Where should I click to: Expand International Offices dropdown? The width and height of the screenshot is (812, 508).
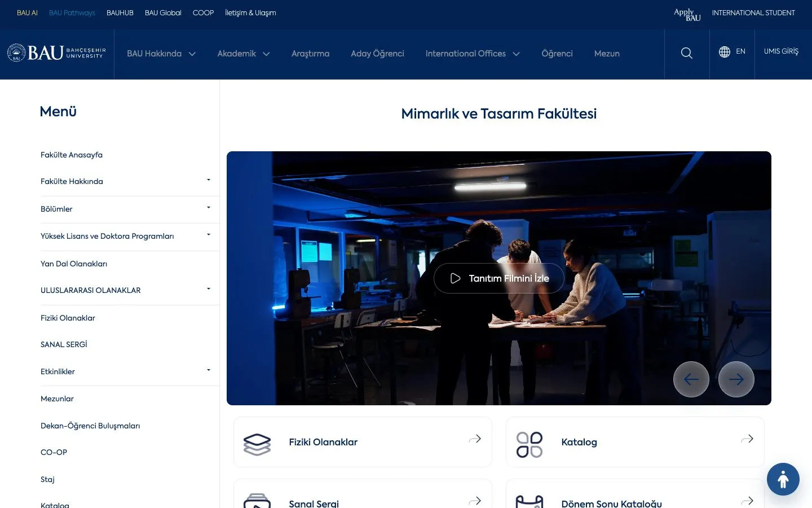516,54
